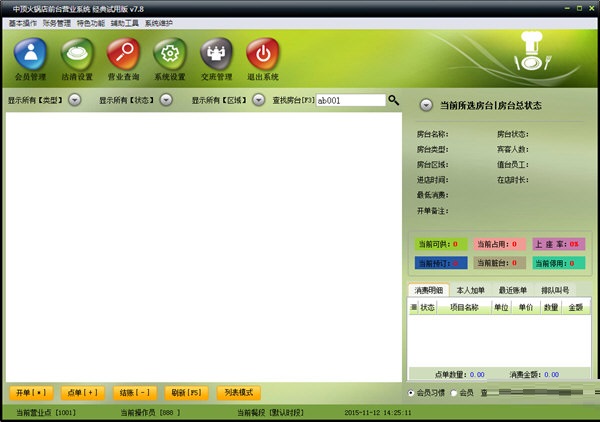The width and height of the screenshot is (600, 422).
Task: Open the 特色功能 menu
Action: click(x=91, y=23)
